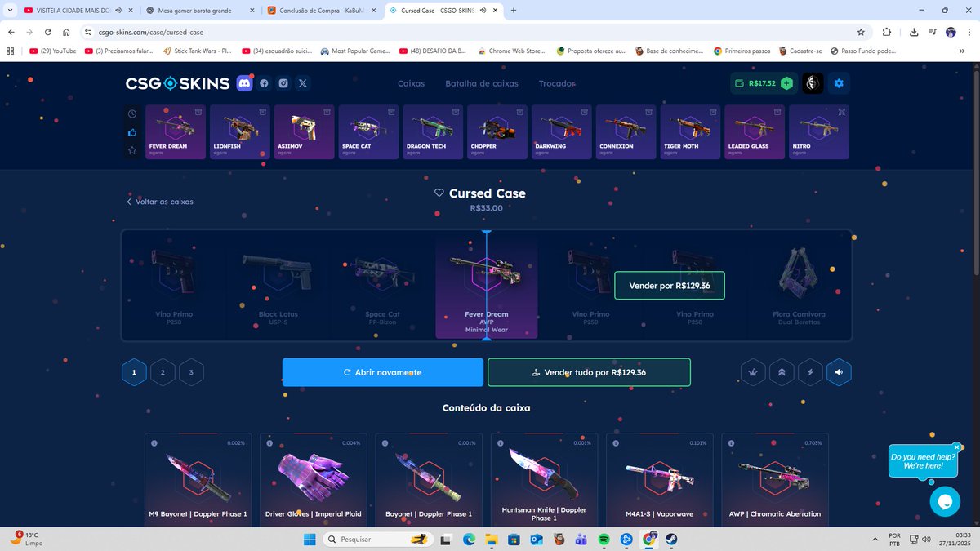This screenshot has width=980, height=551.
Task: Open the Instagram icon in the header
Action: [283, 82]
